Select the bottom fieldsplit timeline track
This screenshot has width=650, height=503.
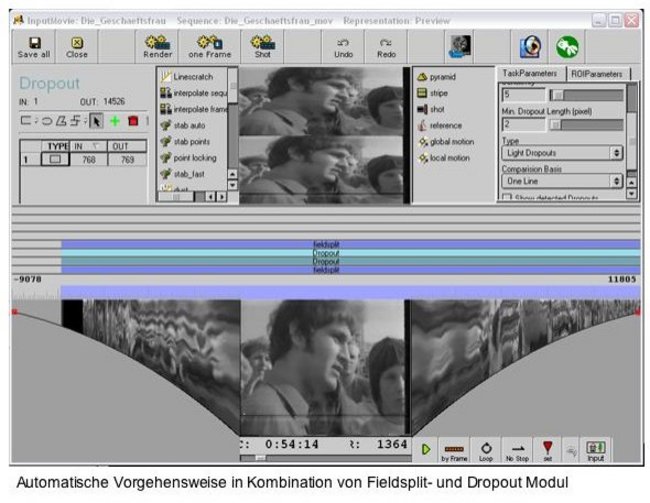tap(350, 270)
